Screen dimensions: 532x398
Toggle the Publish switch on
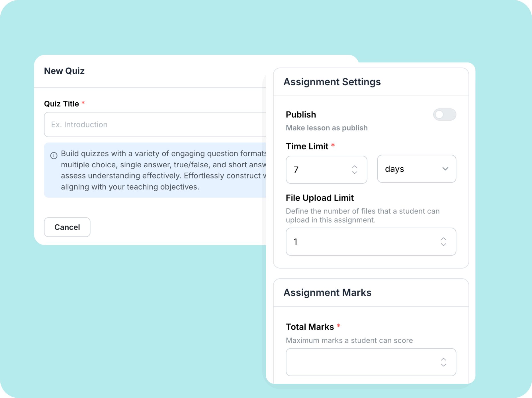tap(445, 115)
